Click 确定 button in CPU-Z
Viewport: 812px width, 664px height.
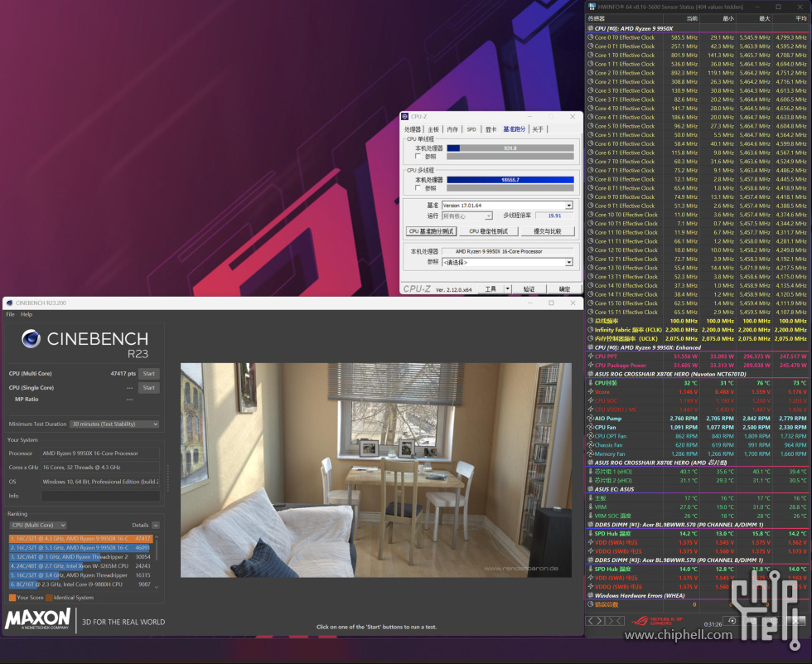[x=564, y=289]
